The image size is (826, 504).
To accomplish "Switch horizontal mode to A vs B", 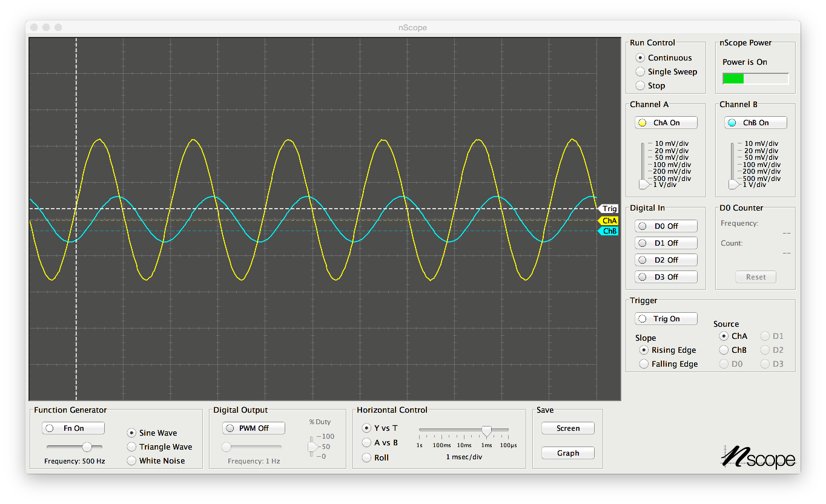I will [x=366, y=443].
